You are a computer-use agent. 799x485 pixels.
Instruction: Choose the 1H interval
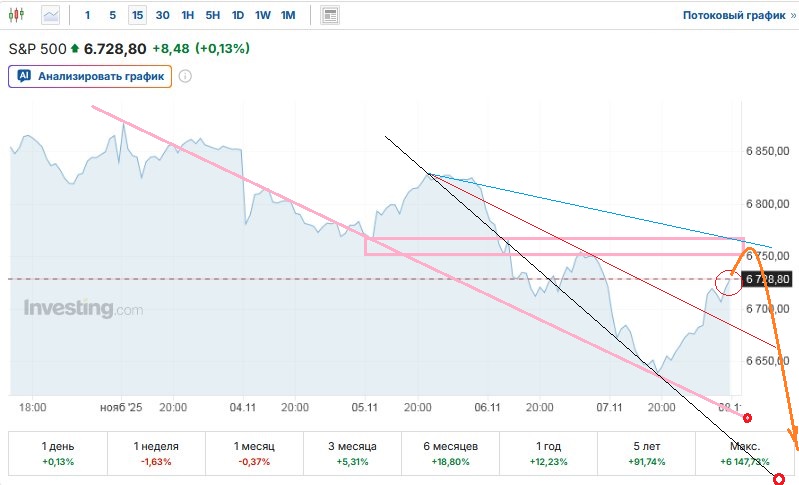(x=187, y=15)
